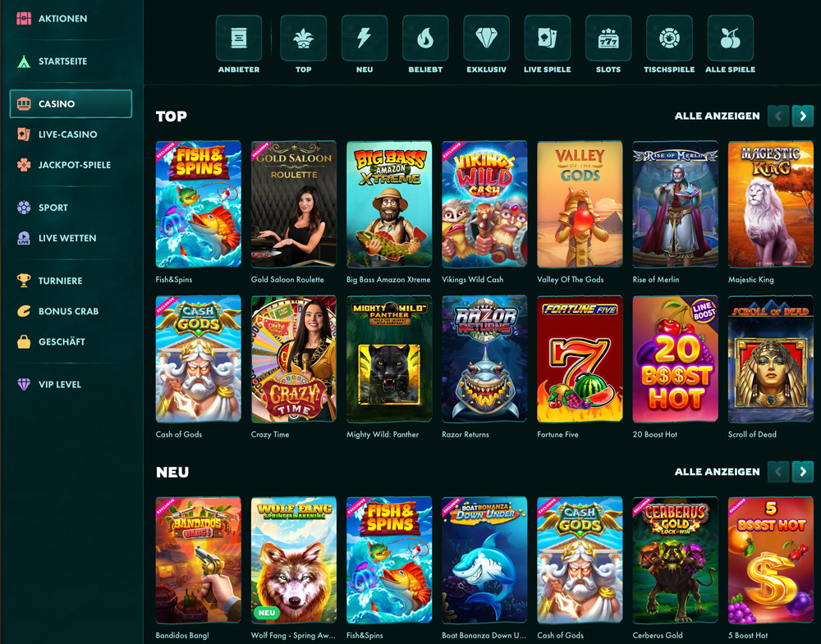821x644 pixels.
Task: Open Gold Saloon Roulette game thumbnail
Action: [294, 204]
